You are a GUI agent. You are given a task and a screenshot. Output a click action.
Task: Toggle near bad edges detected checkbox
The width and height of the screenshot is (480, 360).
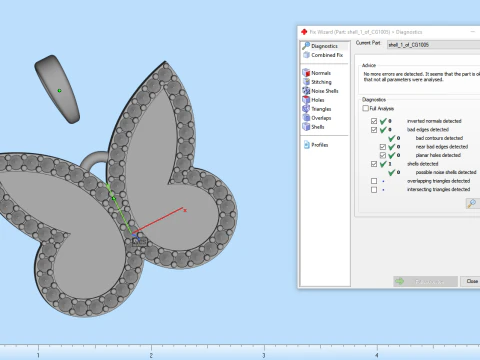point(383,147)
